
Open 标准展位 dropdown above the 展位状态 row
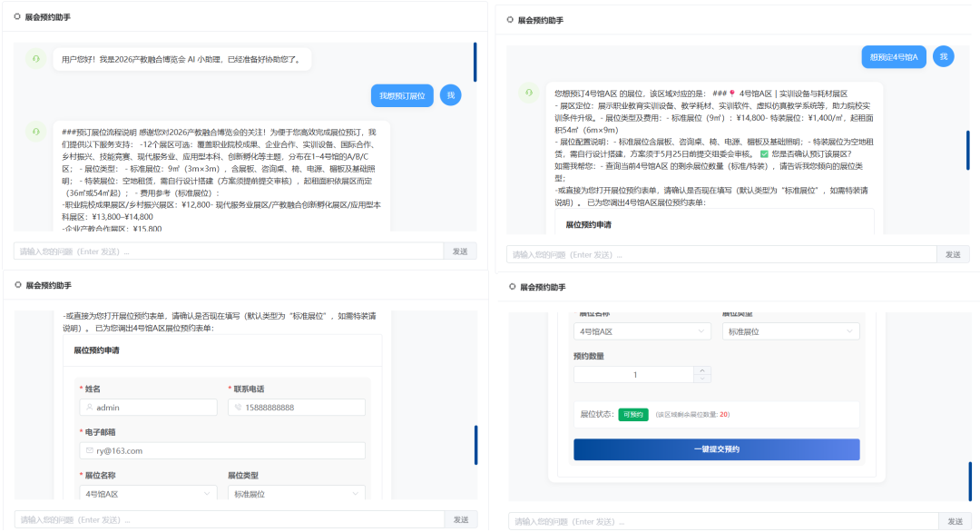point(790,331)
